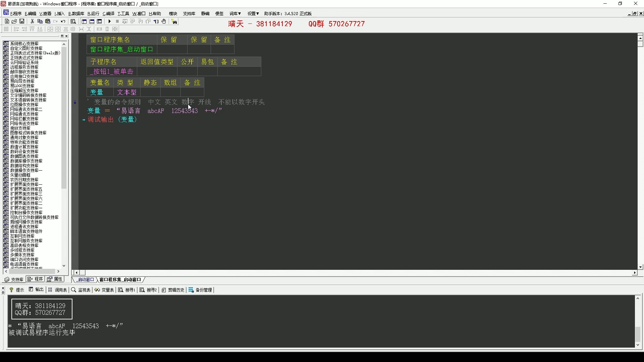Open the 提示 bottom tab
The image size is (644, 362).
(17, 290)
